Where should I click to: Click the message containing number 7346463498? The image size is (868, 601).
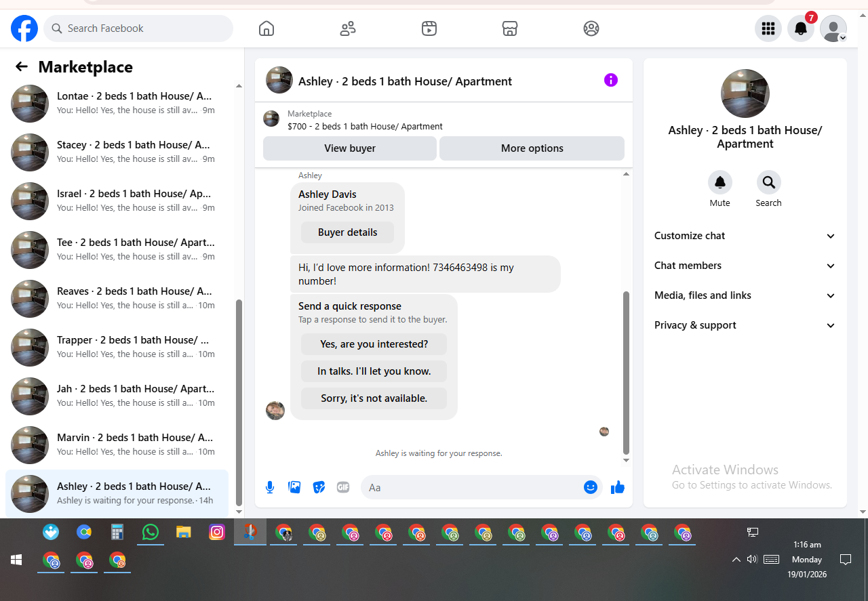point(425,274)
